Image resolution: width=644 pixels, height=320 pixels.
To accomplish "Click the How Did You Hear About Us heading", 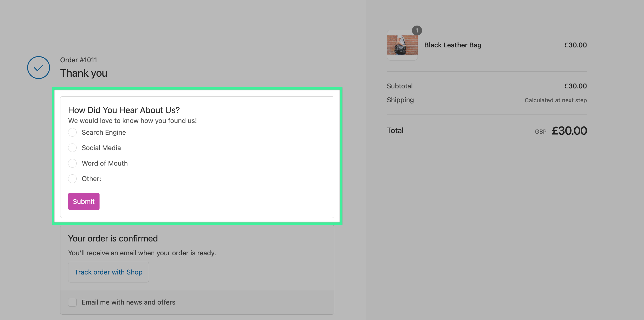I will [x=124, y=110].
